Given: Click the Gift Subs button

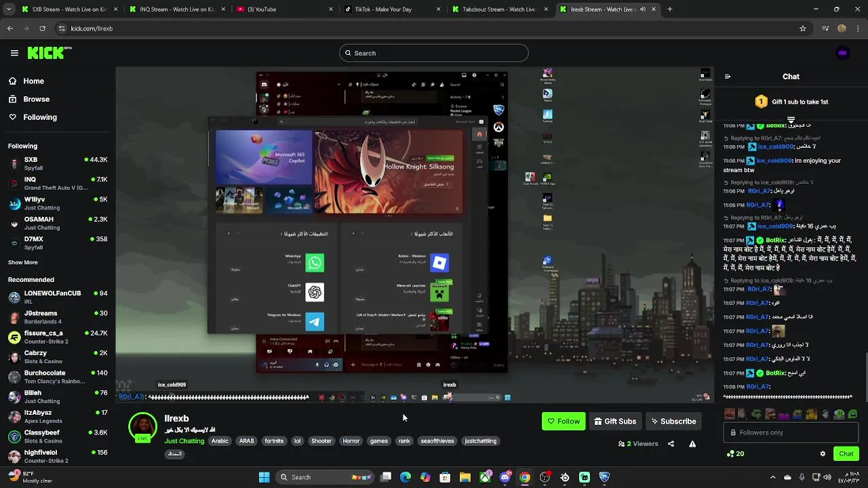Looking at the screenshot, I should (x=615, y=421).
